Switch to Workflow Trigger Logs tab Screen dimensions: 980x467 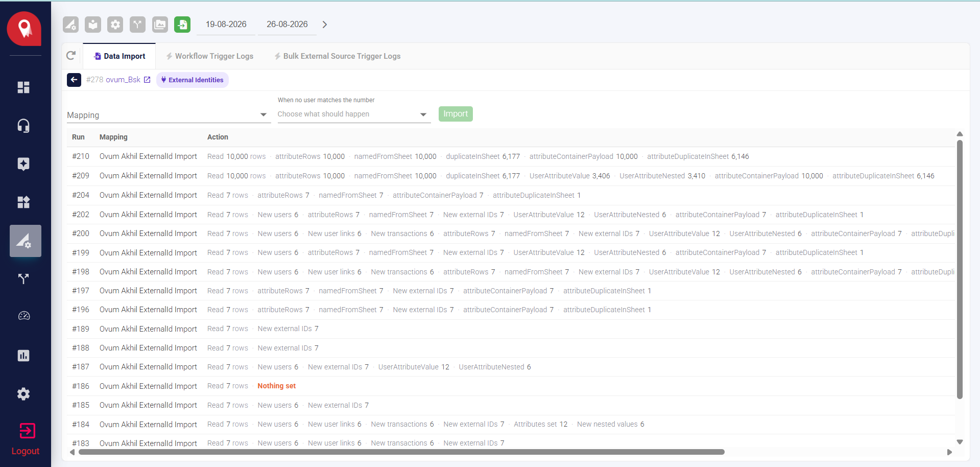click(209, 56)
